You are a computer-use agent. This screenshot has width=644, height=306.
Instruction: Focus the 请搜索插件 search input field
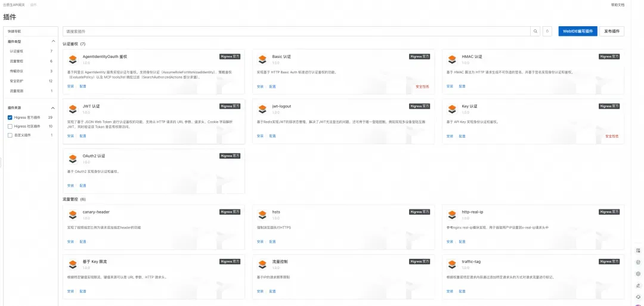(296, 31)
